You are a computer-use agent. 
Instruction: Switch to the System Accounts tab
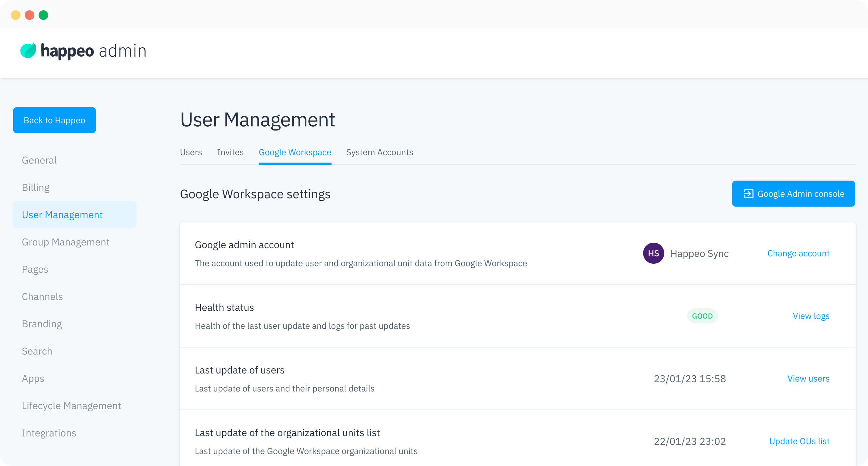point(379,152)
